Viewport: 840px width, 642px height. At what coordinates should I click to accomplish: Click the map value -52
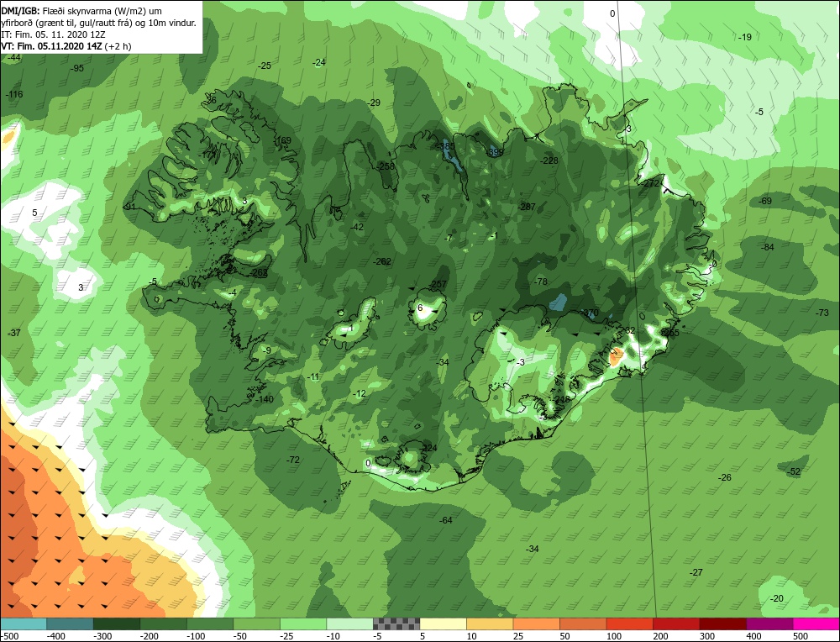click(x=794, y=471)
